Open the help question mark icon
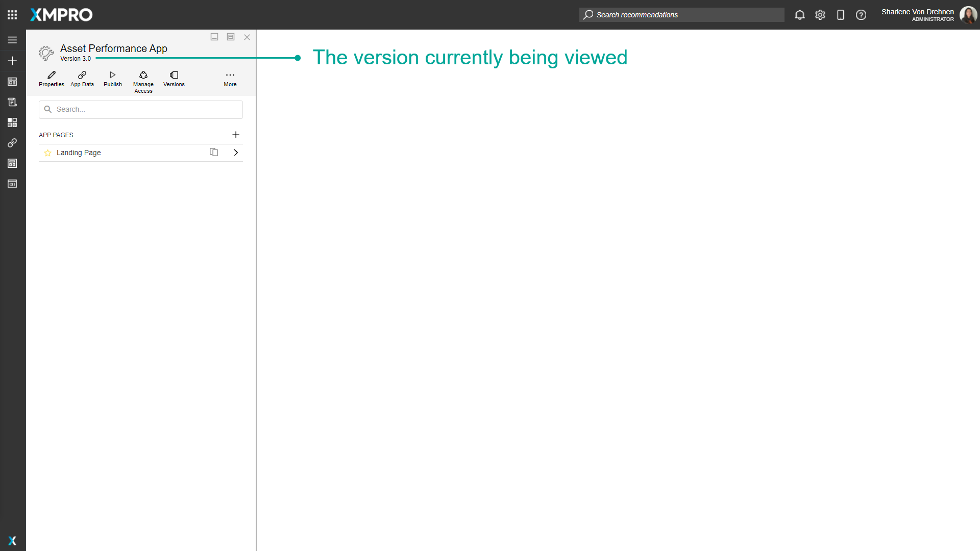Image resolution: width=980 pixels, height=551 pixels. click(x=861, y=15)
